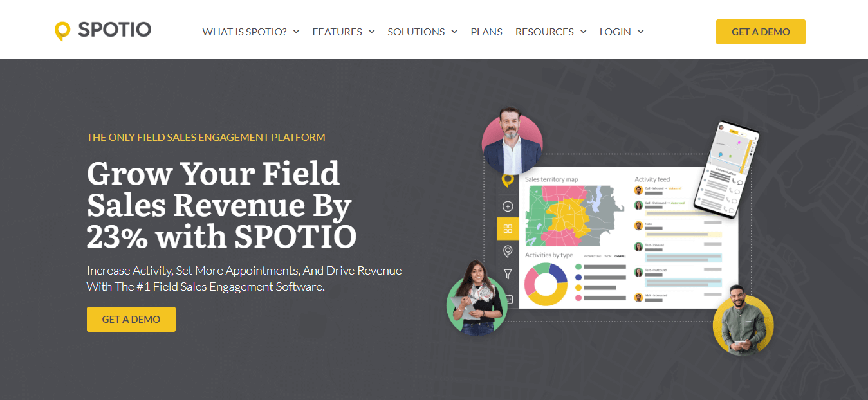Select the OVERALL tab in chart
The image size is (868, 400).
620,256
